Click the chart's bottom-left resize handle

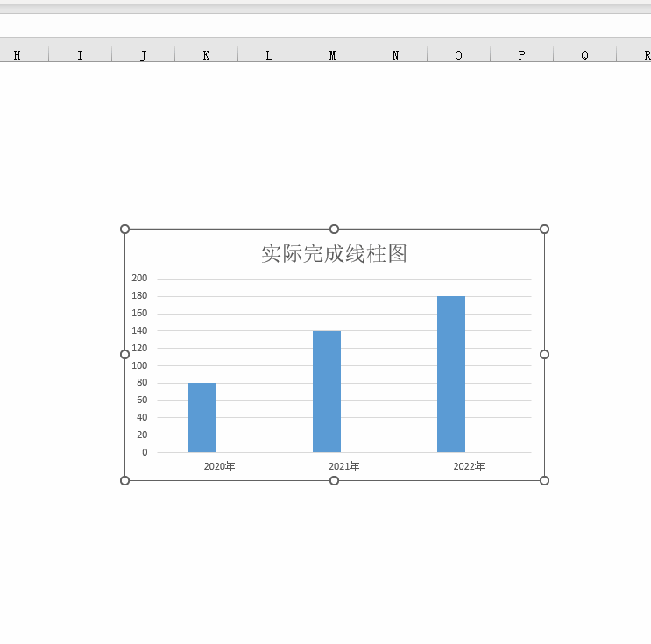[x=124, y=480]
